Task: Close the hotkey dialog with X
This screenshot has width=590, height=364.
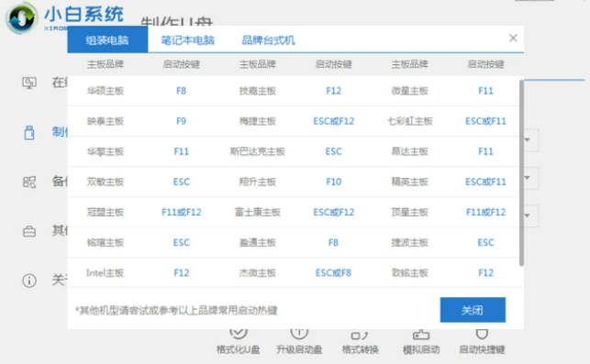Action: point(513,38)
